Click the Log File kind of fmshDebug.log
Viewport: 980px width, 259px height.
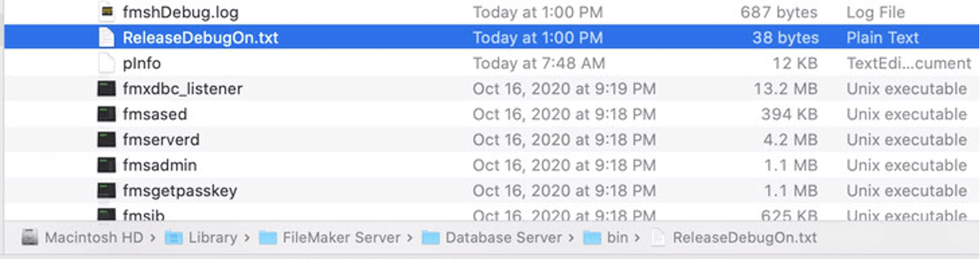point(876,12)
